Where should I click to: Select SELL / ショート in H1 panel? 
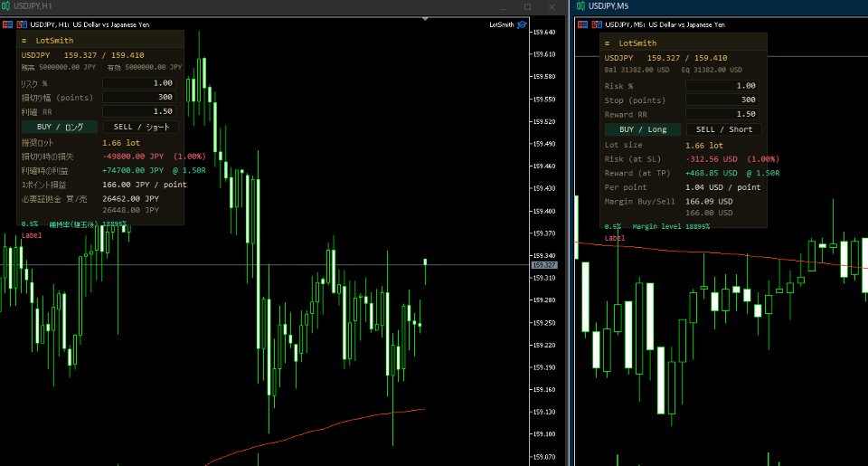[x=141, y=127]
